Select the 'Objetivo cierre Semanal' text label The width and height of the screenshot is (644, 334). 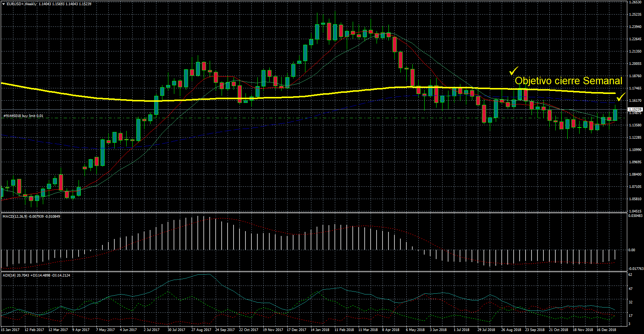pyautogui.click(x=568, y=81)
